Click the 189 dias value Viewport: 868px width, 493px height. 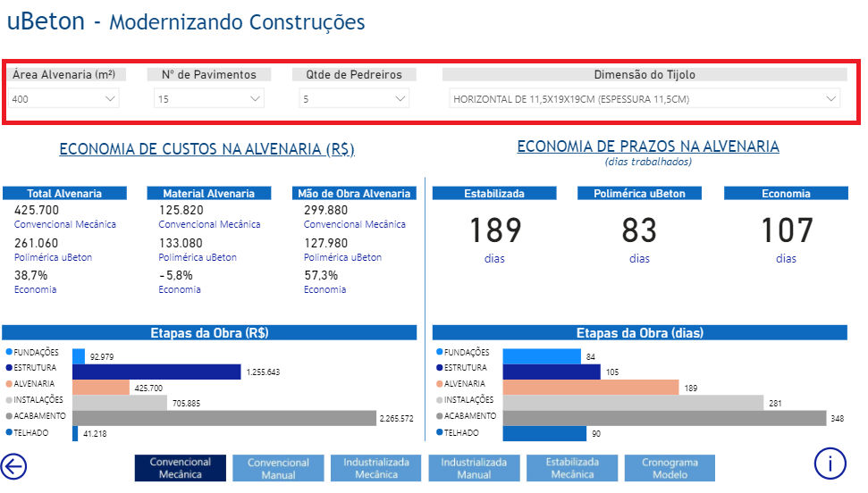495,230
